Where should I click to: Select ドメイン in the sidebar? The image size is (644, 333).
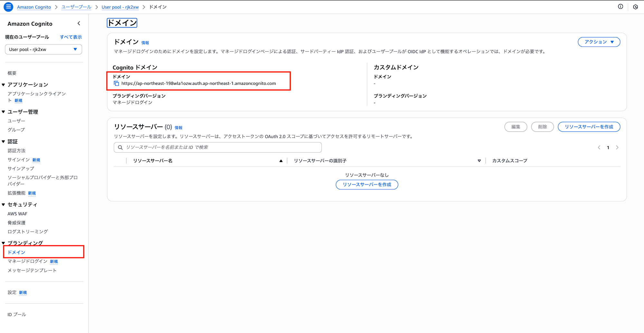[16, 252]
